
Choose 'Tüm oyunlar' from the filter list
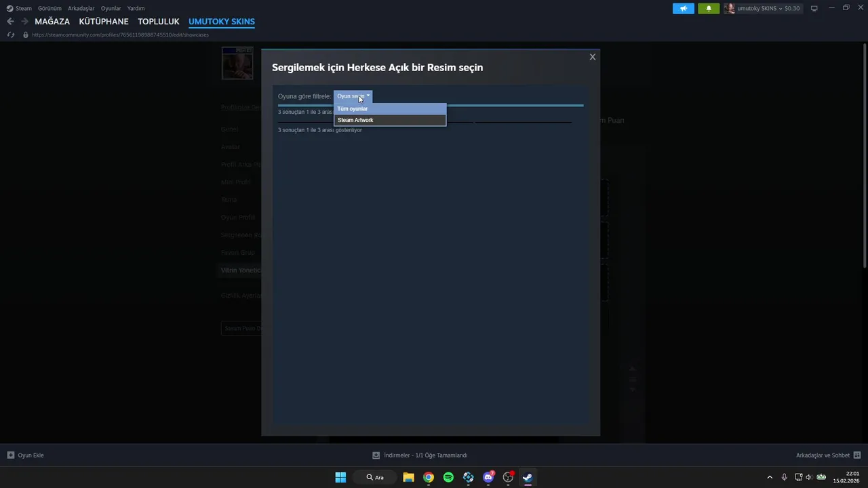(x=390, y=108)
